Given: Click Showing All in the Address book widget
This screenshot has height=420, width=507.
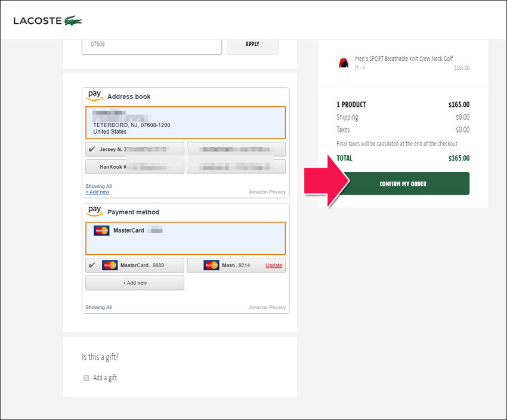Looking at the screenshot, I should 98,186.
